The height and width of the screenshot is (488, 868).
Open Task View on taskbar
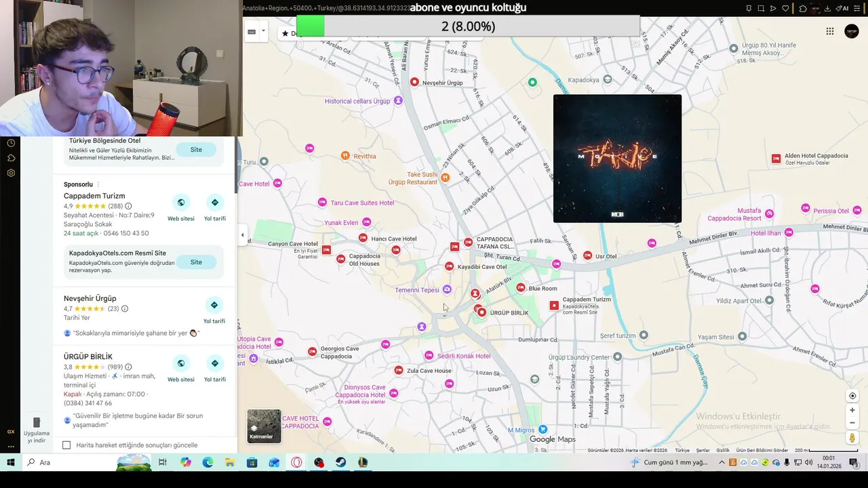[163, 462]
